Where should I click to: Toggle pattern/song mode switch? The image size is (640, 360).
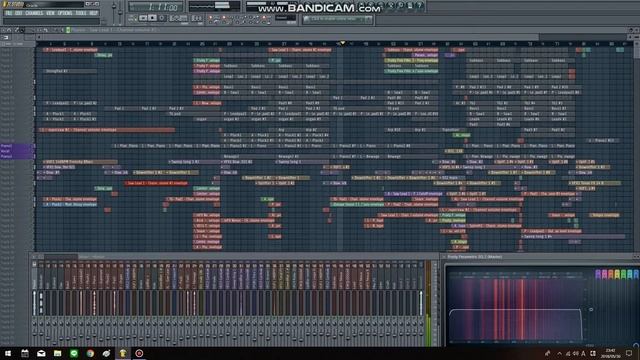click(x=132, y=18)
